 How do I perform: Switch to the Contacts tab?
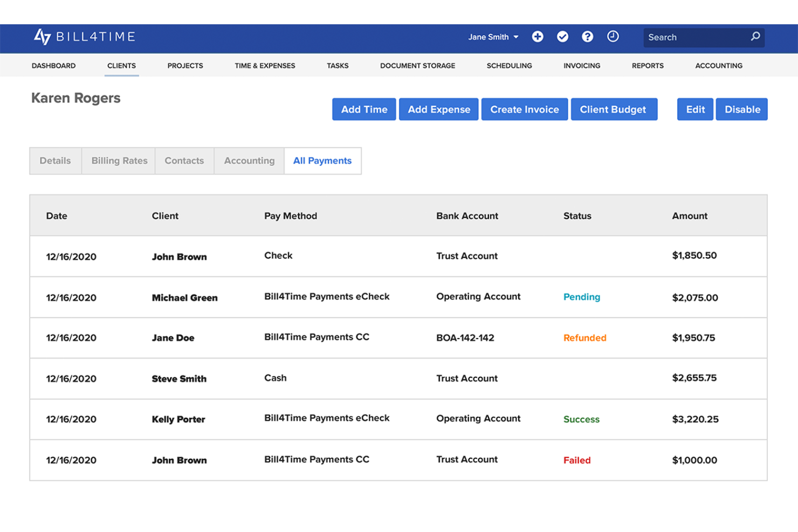point(184,161)
